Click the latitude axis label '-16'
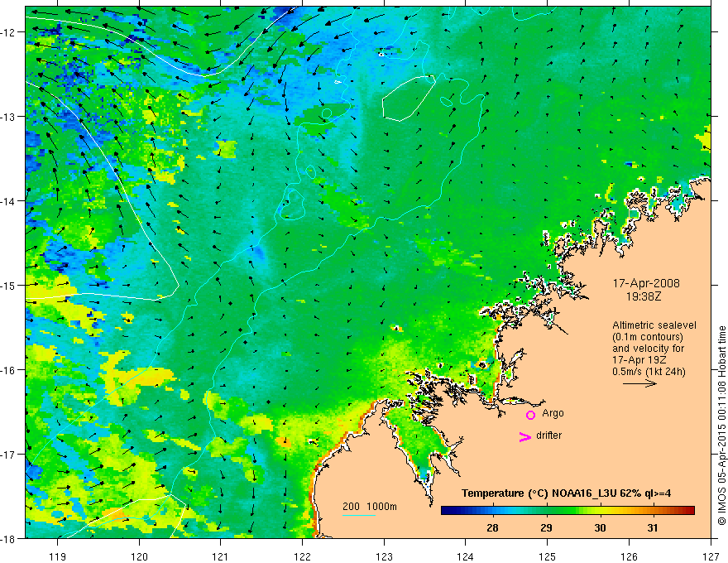Screen dimensions: 728x563 (8, 370)
